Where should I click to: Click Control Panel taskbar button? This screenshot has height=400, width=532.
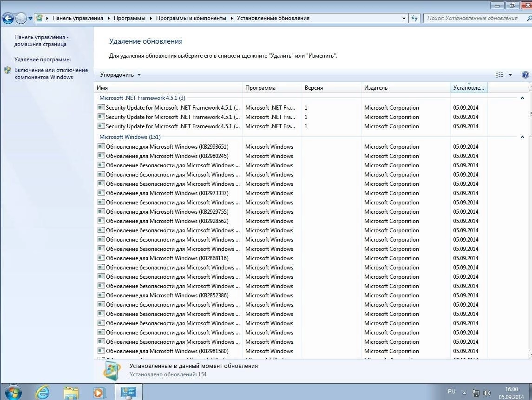[128, 393]
